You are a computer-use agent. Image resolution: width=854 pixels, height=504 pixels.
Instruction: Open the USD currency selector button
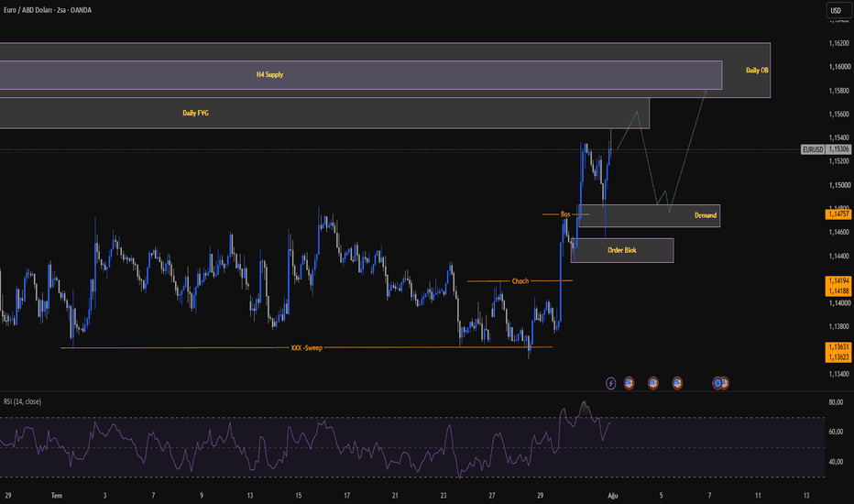pyautogui.click(x=838, y=10)
